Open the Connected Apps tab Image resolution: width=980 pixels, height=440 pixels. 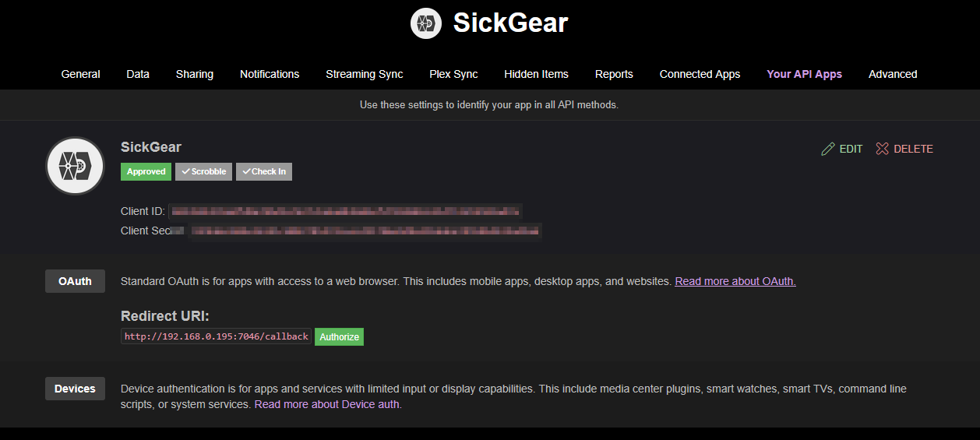(x=700, y=74)
